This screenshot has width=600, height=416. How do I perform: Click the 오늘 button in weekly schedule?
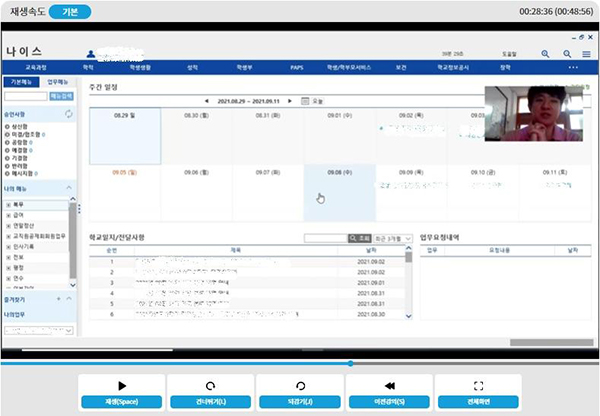point(318,101)
